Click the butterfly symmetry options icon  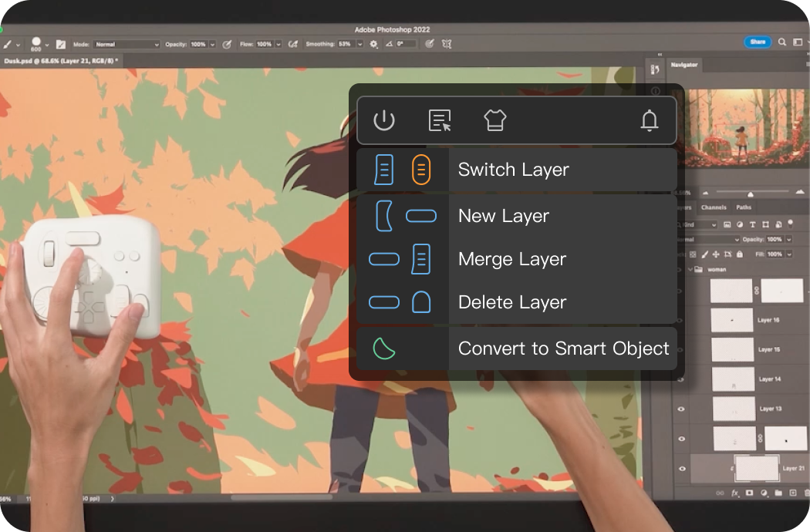[447, 44]
